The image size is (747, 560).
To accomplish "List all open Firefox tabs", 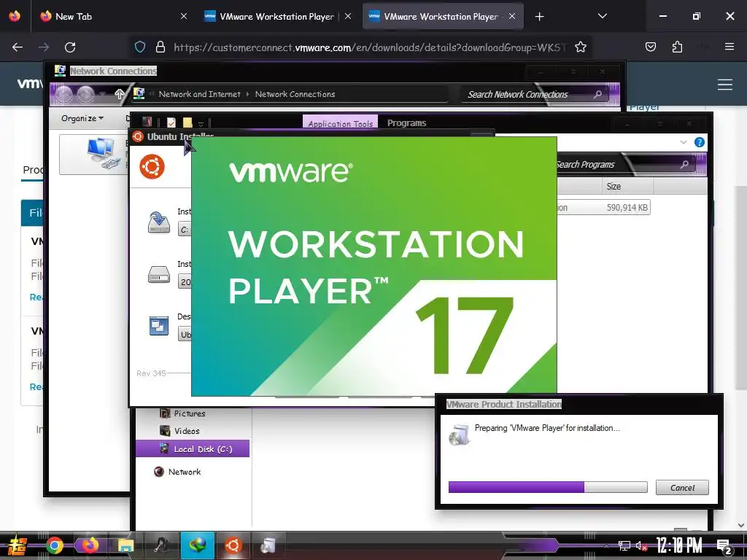I will (x=602, y=16).
